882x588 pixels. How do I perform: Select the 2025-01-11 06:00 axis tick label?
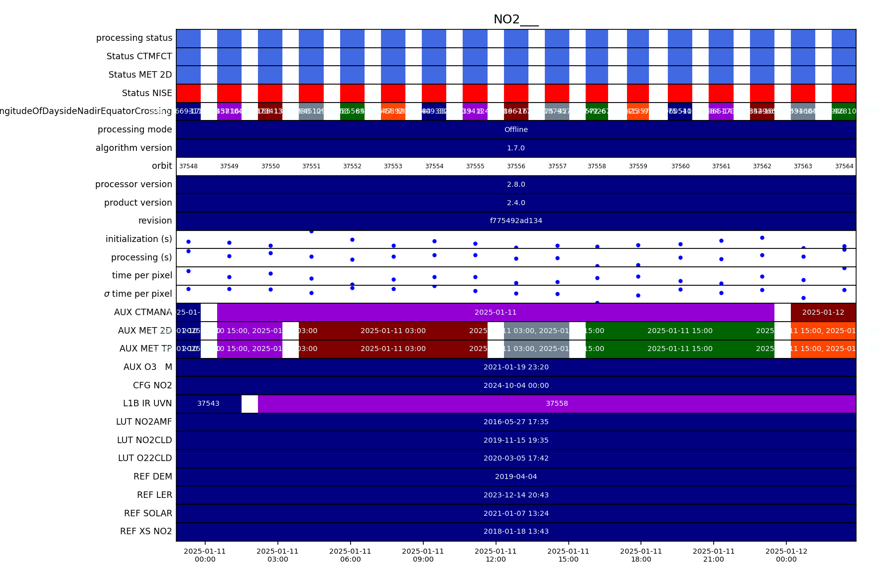350,555
